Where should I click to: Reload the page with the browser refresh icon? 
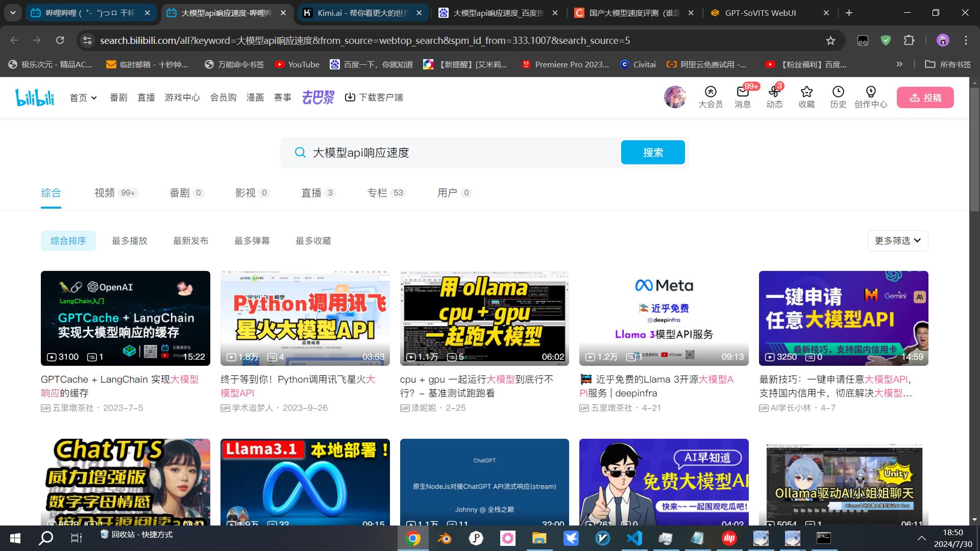pyautogui.click(x=60, y=40)
